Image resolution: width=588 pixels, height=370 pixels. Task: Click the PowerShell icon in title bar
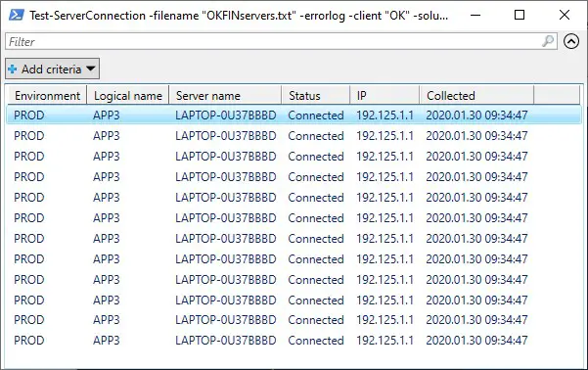[x=17, y=15]
